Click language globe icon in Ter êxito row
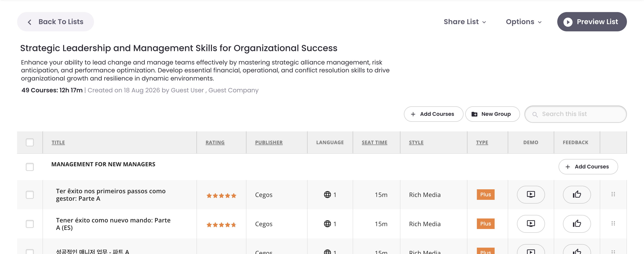The image size is (644, 254). [x=327, y=194]
